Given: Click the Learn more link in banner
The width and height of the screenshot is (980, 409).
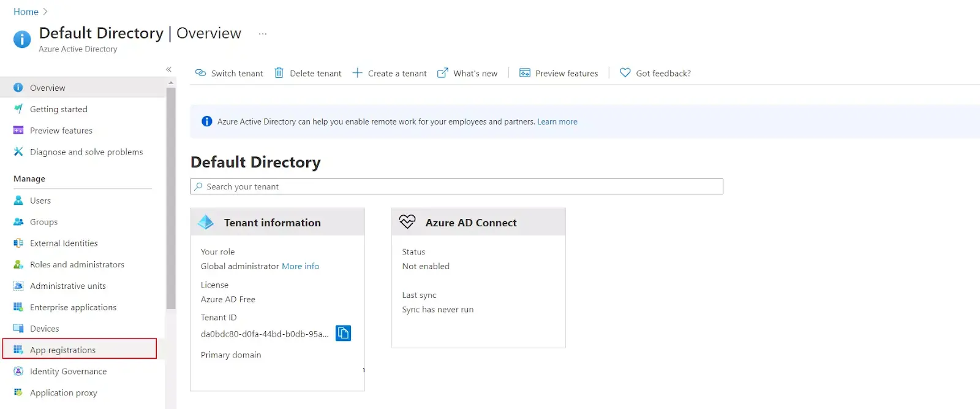Looking at the screenshot, I should tap(557, 122).
